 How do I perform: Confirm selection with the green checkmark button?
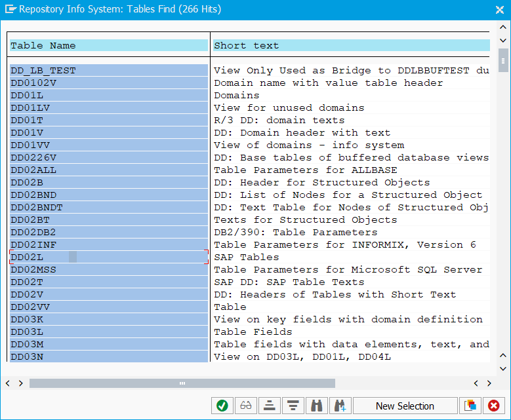[x=222, y=406]
